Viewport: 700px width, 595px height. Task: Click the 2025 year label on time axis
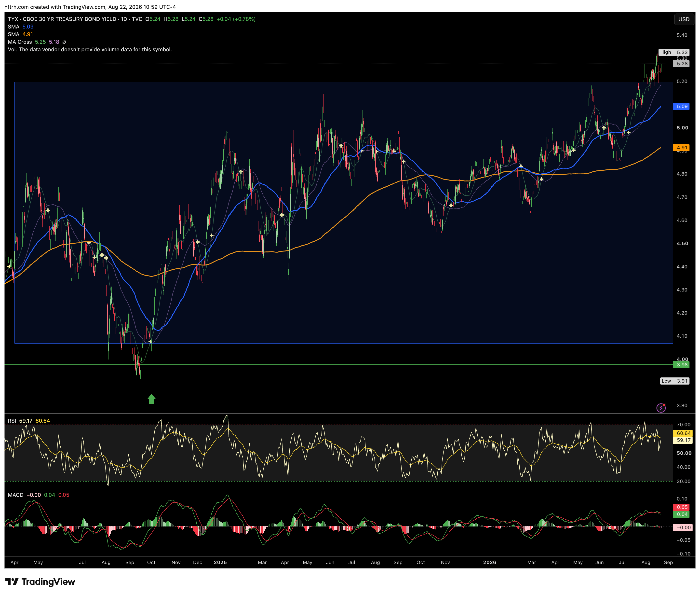click(x=220, y=563)
